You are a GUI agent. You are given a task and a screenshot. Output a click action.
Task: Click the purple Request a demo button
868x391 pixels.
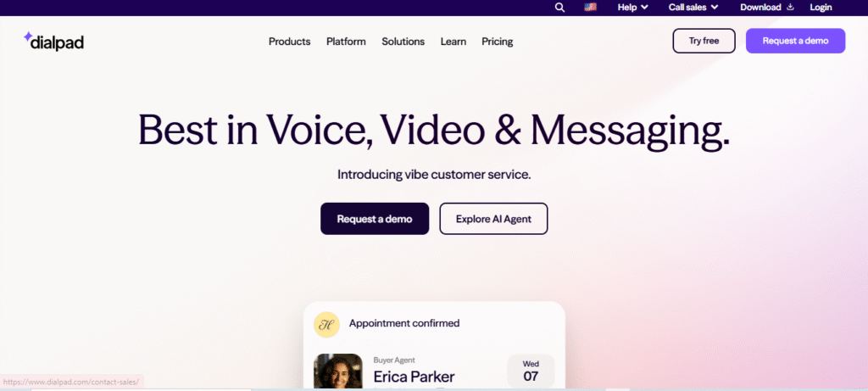[795, 41]
